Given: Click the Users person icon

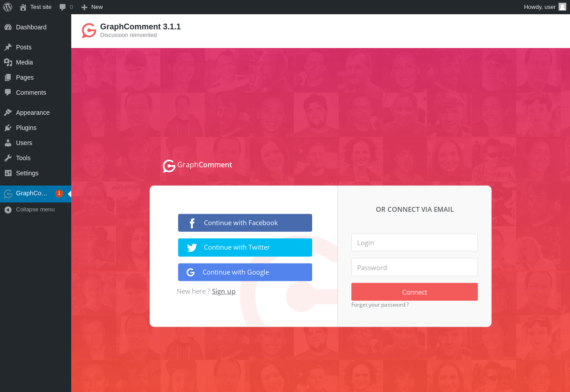Looking at the screenshot, I should pyautogui.click(x=8, y=143).
